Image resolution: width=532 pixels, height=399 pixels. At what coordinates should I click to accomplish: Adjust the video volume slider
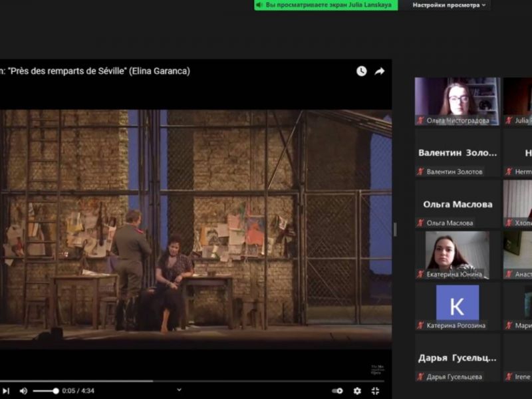pos(45,391)
